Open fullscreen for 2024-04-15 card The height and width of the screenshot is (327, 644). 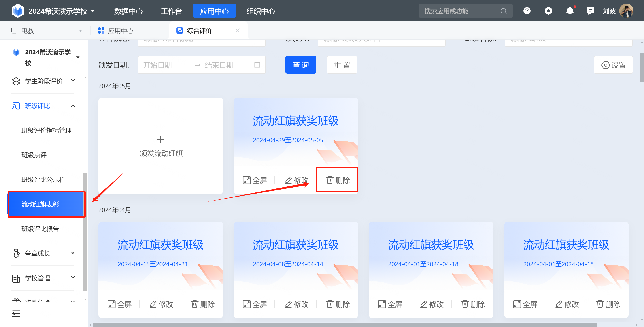pos(119,304)
